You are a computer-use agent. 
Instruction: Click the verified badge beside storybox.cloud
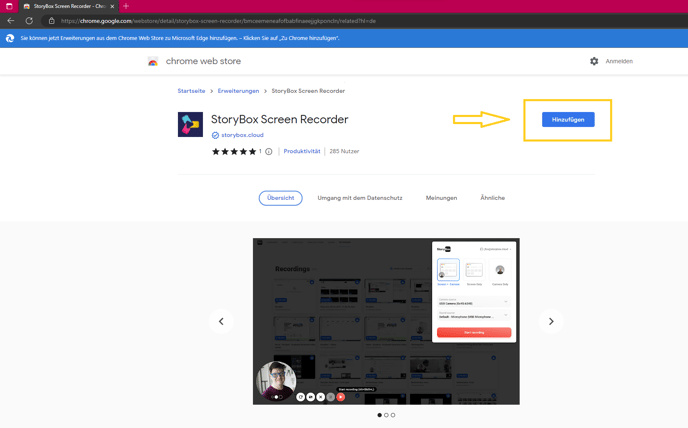[215, 135]
